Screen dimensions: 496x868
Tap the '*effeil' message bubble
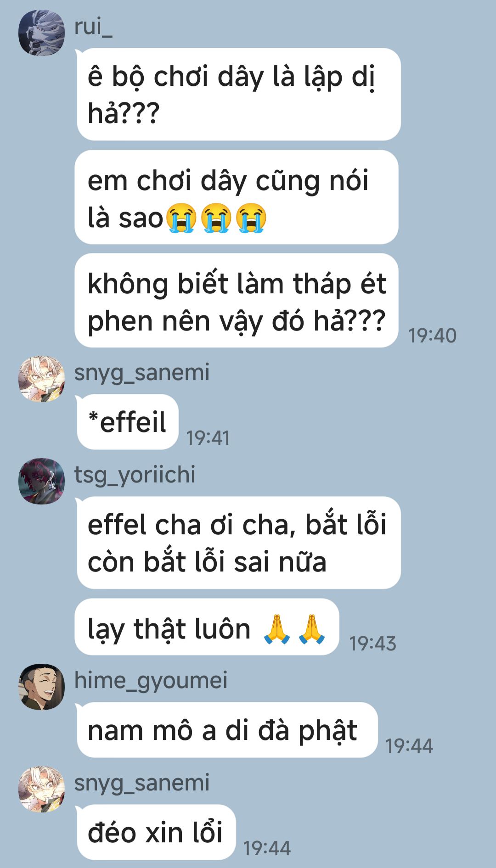click(x=128, y=422)
